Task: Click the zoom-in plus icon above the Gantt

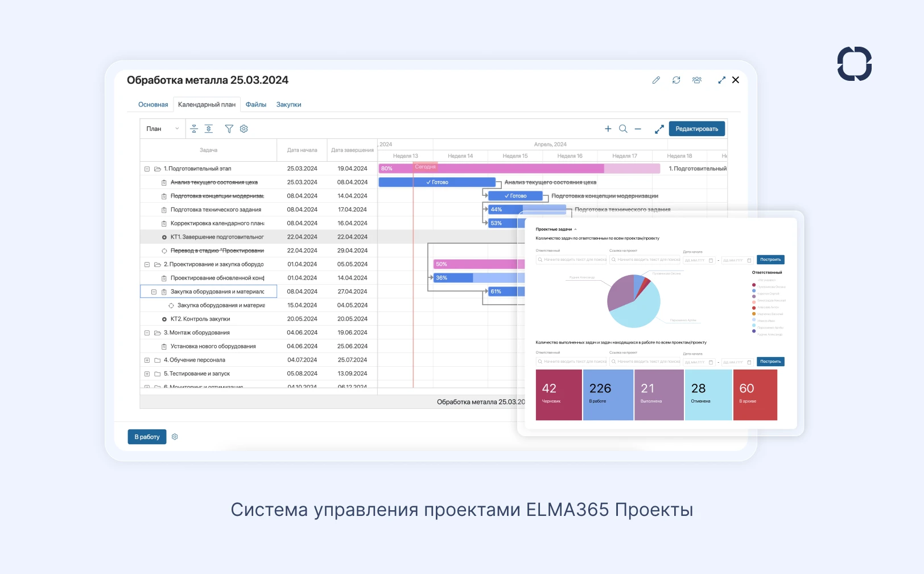Action: click(x=608, y=129)
